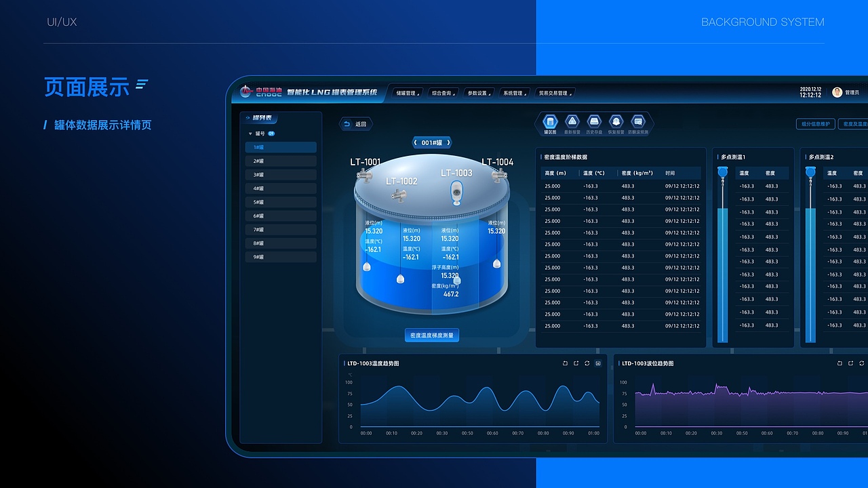Click the 温度 (℃) column header in the density table

pos(594,174)
